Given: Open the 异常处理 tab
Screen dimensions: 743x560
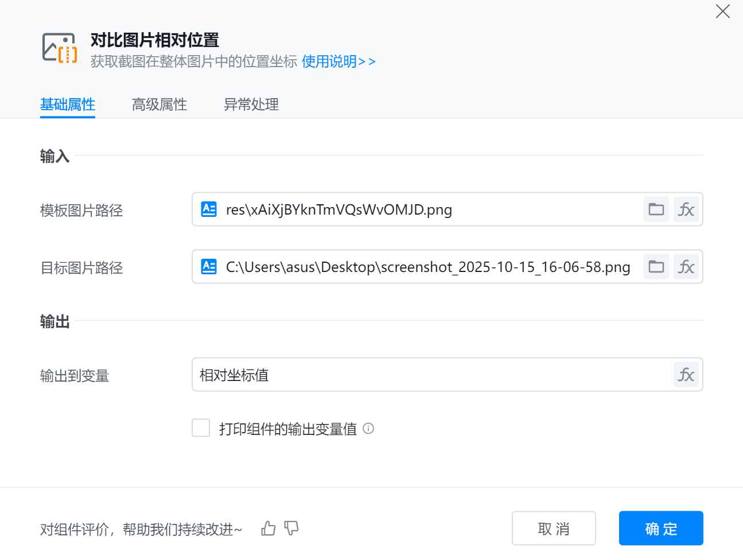Looking at the screenshot, I should [251, 104].
